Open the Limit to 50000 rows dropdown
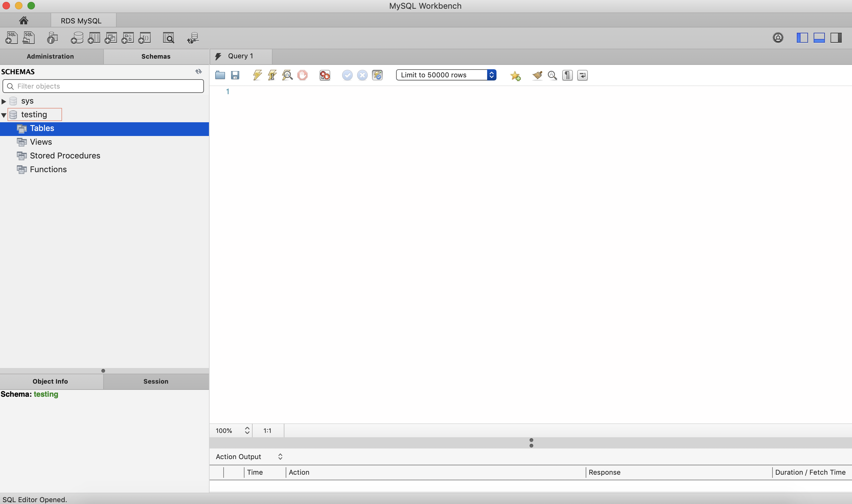The height and width of the screenshot is (504, 852). tap(446, 75)
